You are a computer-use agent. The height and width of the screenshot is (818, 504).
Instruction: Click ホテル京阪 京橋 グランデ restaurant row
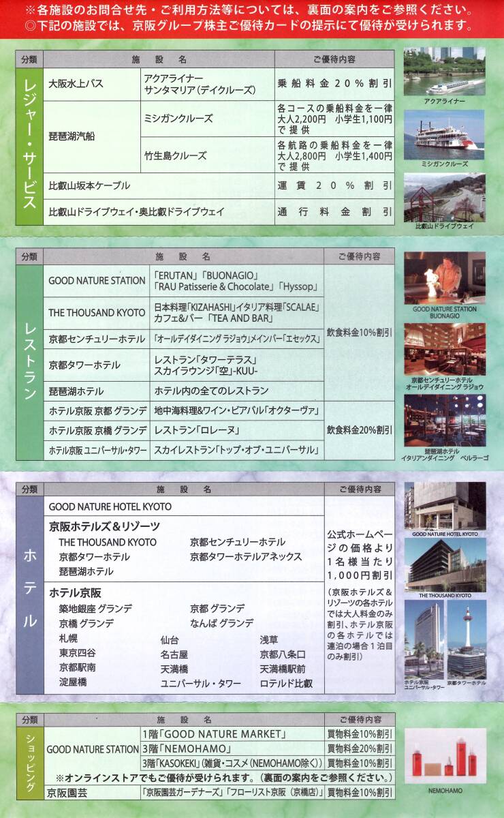tap(97, 431)
